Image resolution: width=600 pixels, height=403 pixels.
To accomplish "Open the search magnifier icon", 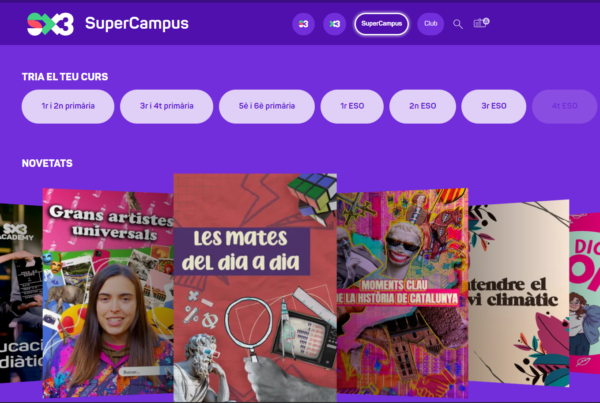I will (x=458, y=24).
